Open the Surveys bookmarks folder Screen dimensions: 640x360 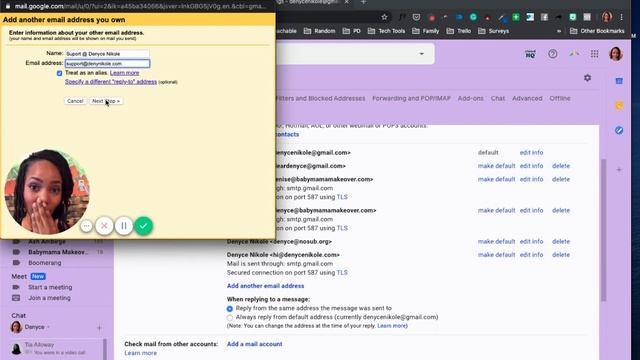(493, 31)
